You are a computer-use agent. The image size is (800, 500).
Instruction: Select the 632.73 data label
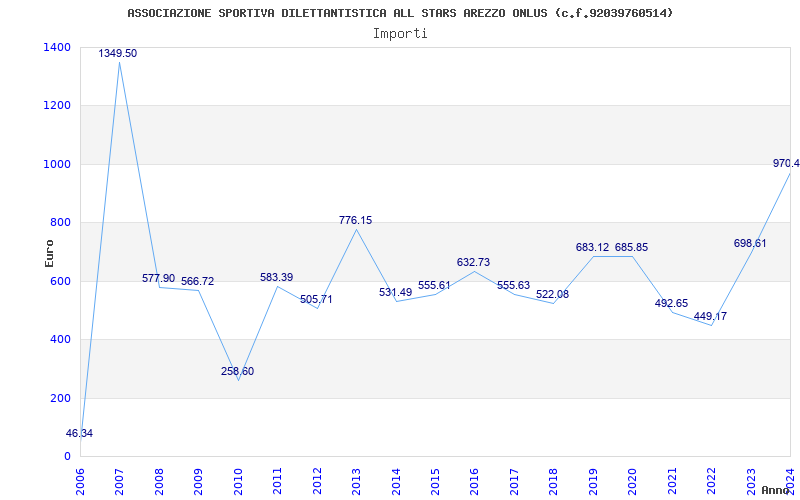pyautogui.click(x=473, y=262)
